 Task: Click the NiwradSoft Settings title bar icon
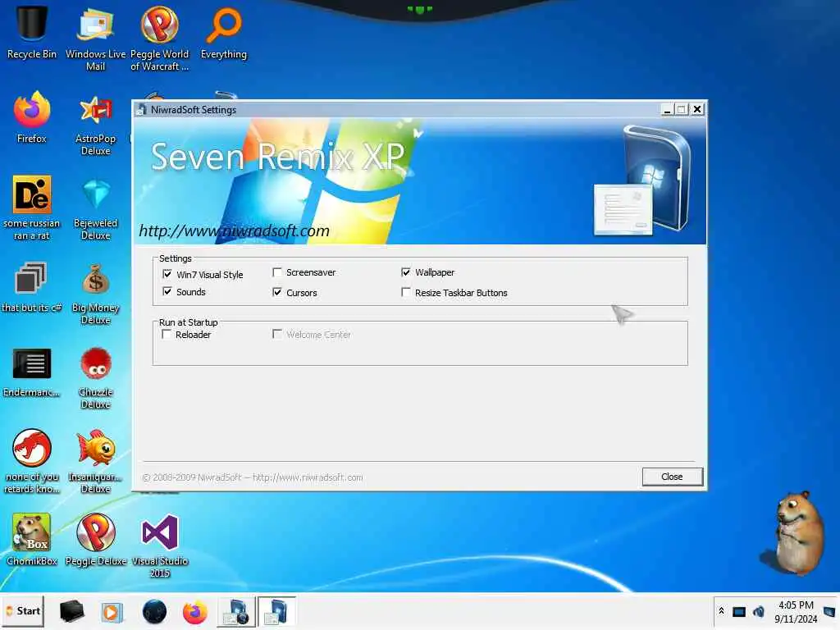pos(141,109)
